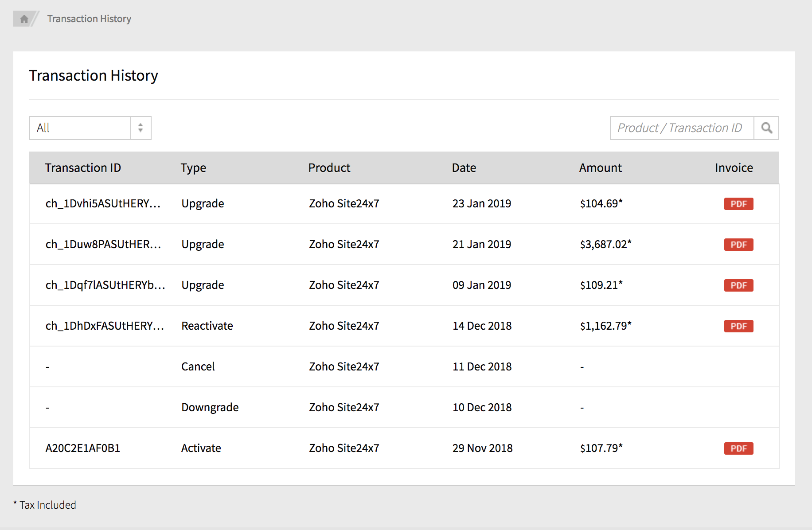812x530 pixels.
Task: Click the Transaction ID column header
Action: (x=83, y=168)
